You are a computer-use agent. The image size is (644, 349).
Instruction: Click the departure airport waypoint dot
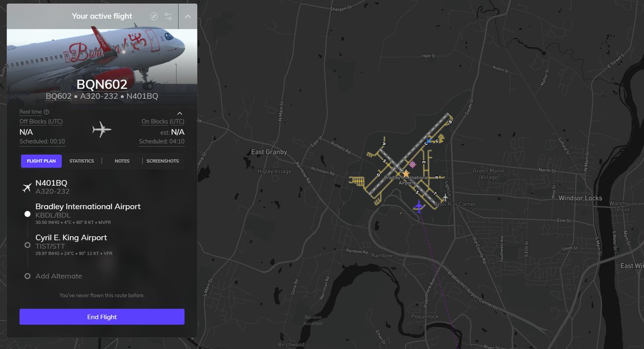pyautogui.click(x=27, y=214)
